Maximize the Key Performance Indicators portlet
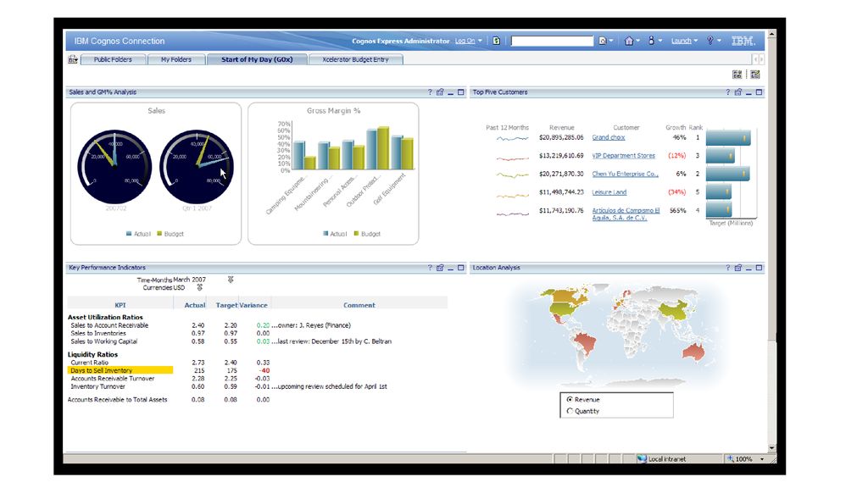868x488 pixels. [460, 268]
